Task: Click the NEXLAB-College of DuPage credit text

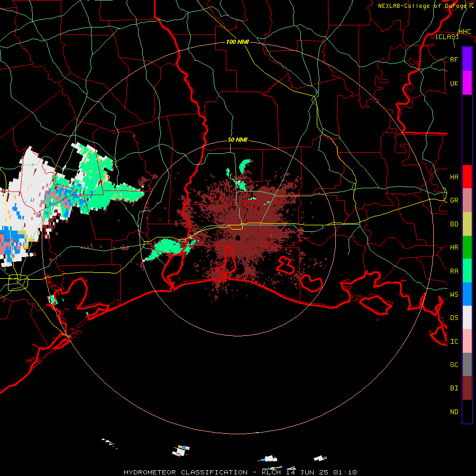Action: [423, 6]
